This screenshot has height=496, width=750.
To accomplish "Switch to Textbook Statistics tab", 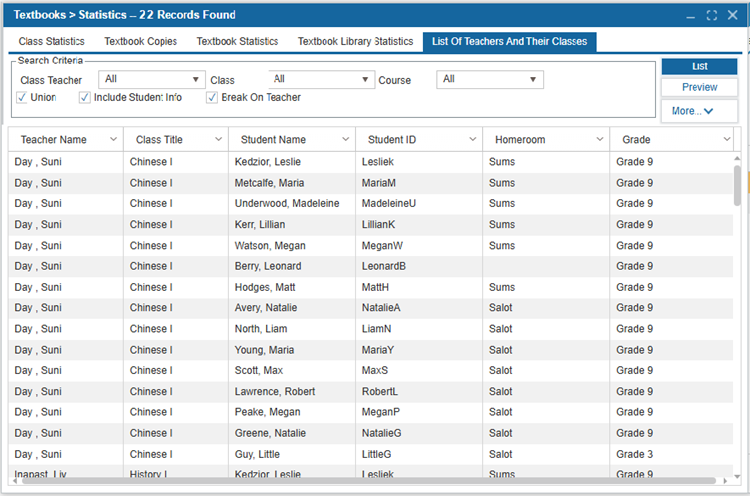I will pos(237,42).
